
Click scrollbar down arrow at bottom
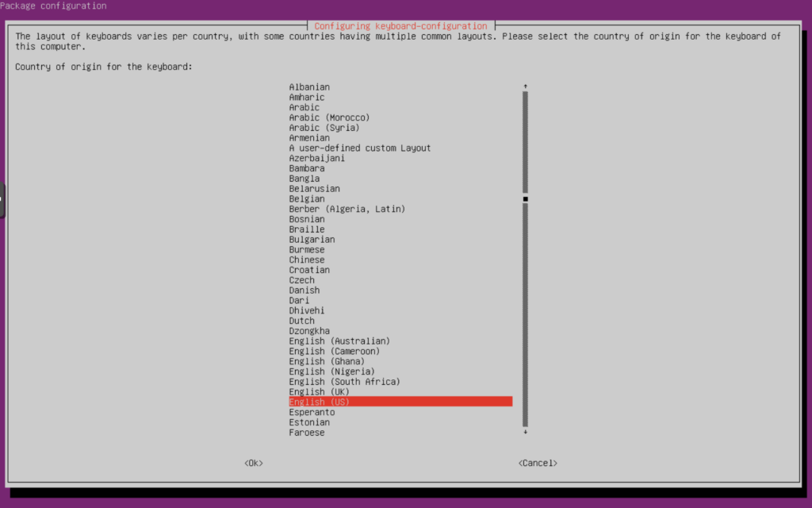click(525, 433)
